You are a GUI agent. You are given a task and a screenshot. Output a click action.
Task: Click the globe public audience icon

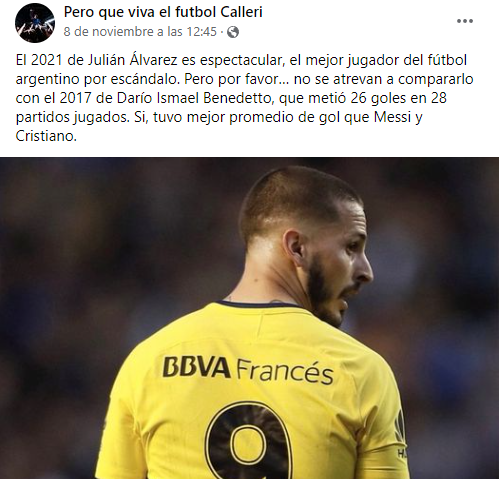click(x=233, y=32)
